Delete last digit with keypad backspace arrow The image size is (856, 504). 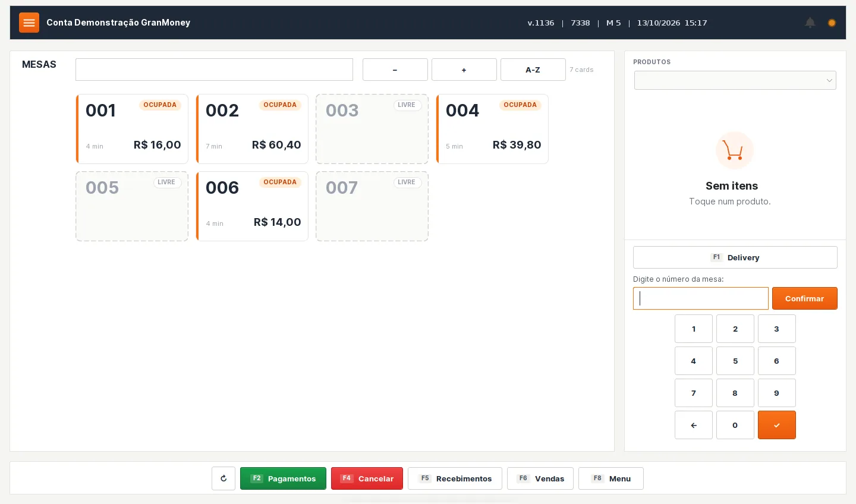pyautogui.click(x=694, y=425)
